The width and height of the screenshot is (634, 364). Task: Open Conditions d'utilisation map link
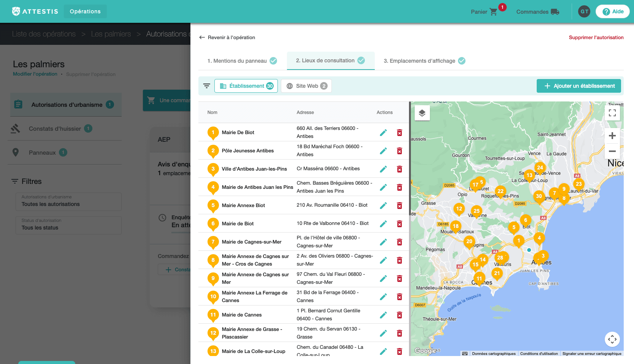click(x=539, y=354)
